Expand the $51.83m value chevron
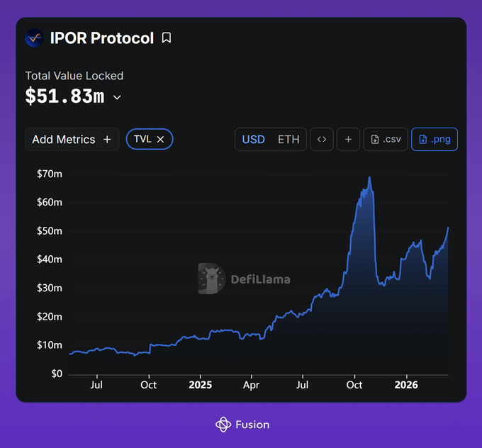This screenshot has width=482, height=448. coord(117,97)
